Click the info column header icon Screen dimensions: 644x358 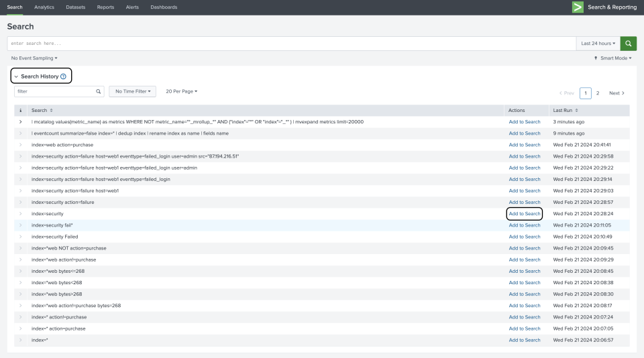coord(21,111)
